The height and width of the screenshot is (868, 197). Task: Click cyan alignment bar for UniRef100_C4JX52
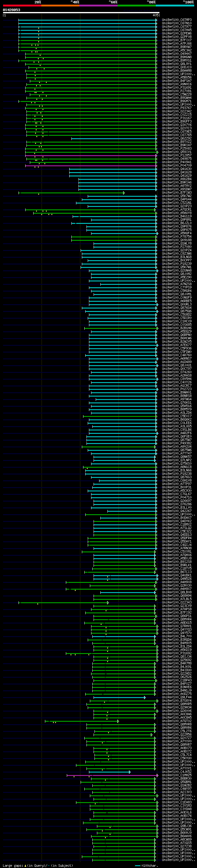[110, 772]
